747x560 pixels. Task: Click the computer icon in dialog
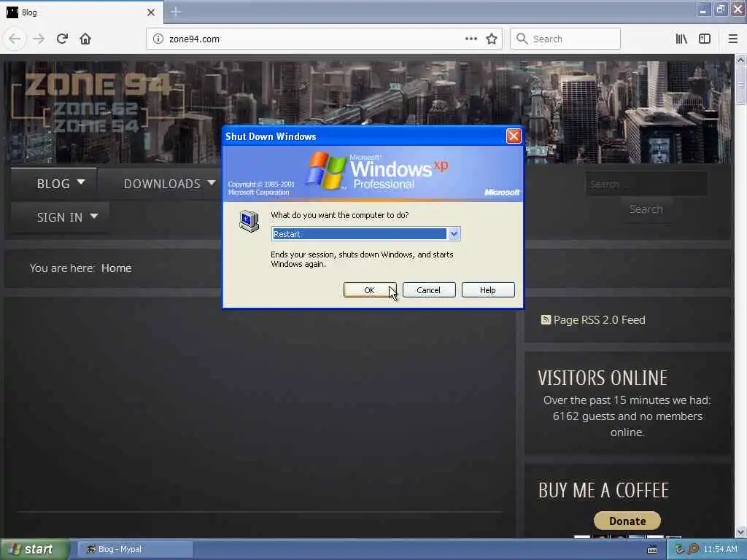point(249,222)
